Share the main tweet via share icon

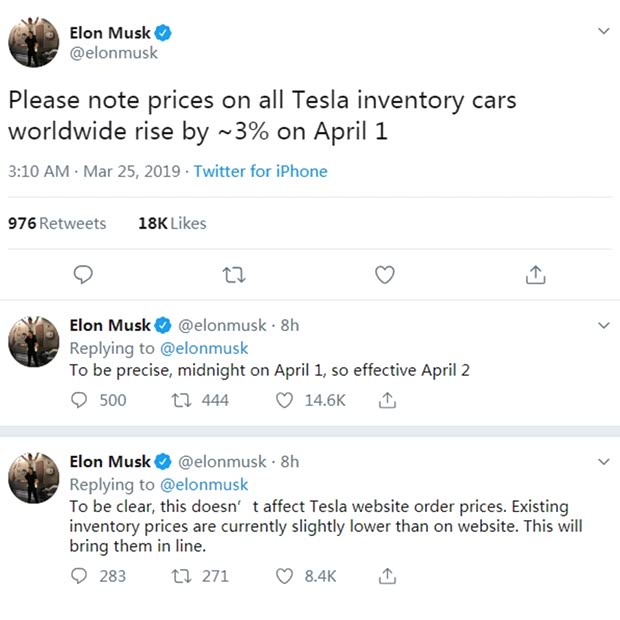(x=535, y=273)
